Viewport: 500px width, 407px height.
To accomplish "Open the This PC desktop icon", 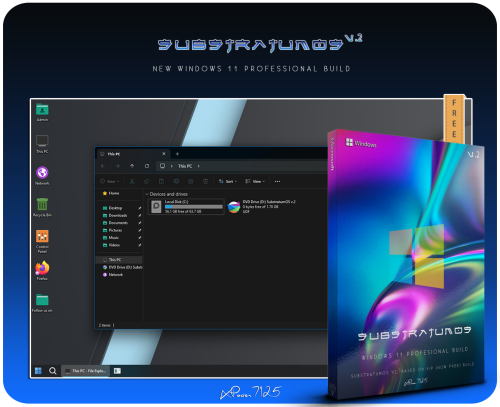I will pyautogui.click(x=42, y=144).
